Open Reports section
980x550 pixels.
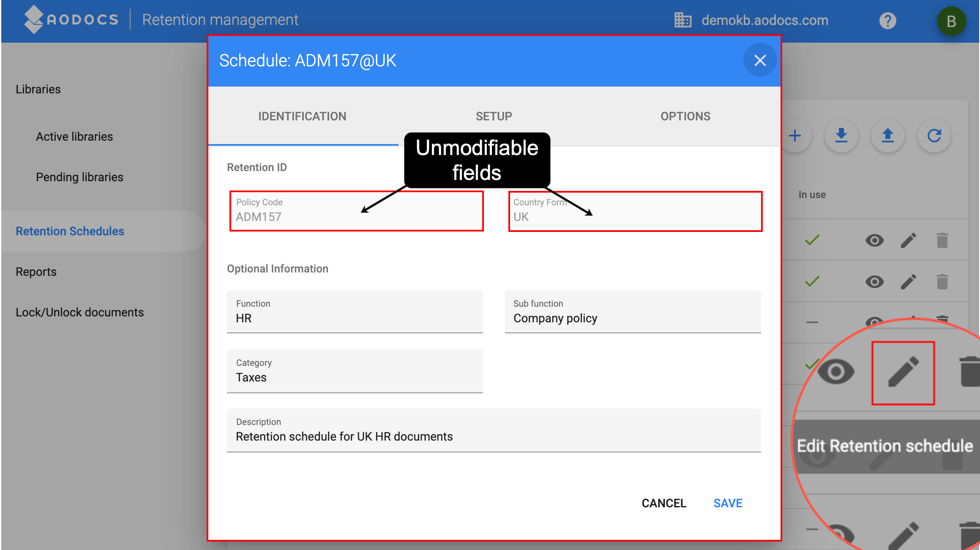[36, 272]
